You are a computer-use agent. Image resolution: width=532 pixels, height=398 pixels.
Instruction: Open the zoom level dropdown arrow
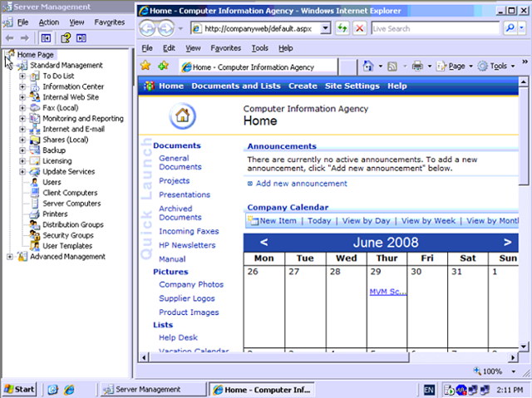pyautogui.click(x=514, y=371)
